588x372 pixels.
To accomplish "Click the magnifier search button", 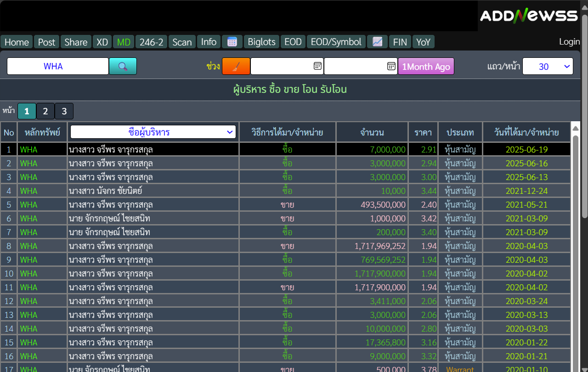I will tap(123, 66).
